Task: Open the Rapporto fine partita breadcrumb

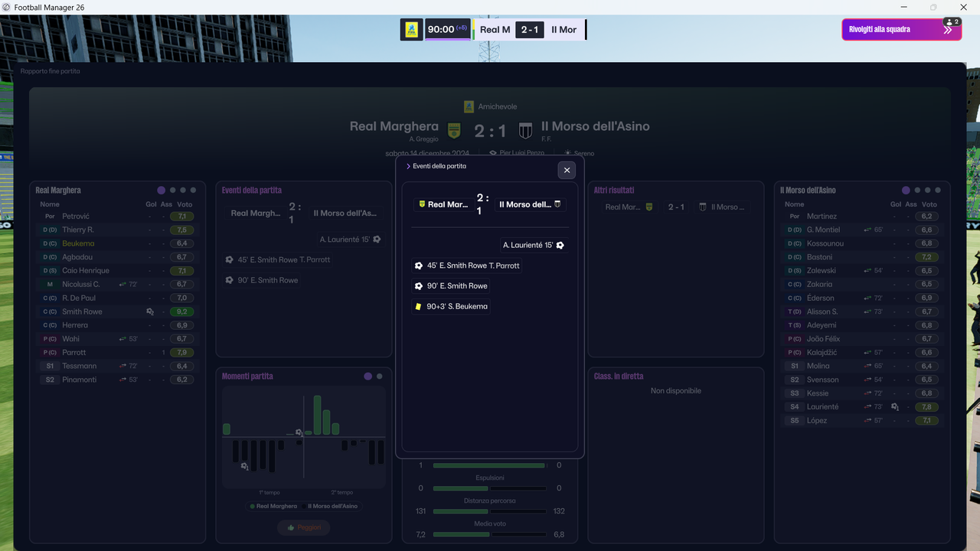Action: coord(51,71)
